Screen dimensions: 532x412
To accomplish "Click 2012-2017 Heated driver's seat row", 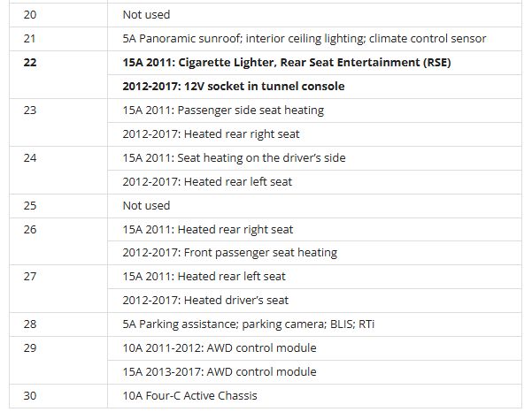I will coord(205,301).
